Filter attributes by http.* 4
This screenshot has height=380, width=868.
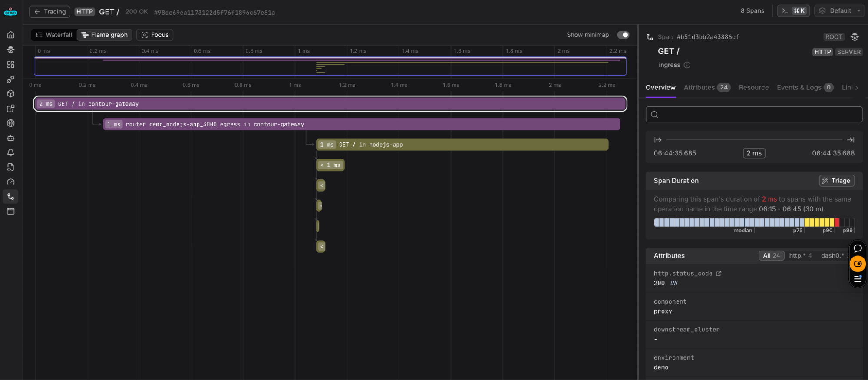[800, 255]
